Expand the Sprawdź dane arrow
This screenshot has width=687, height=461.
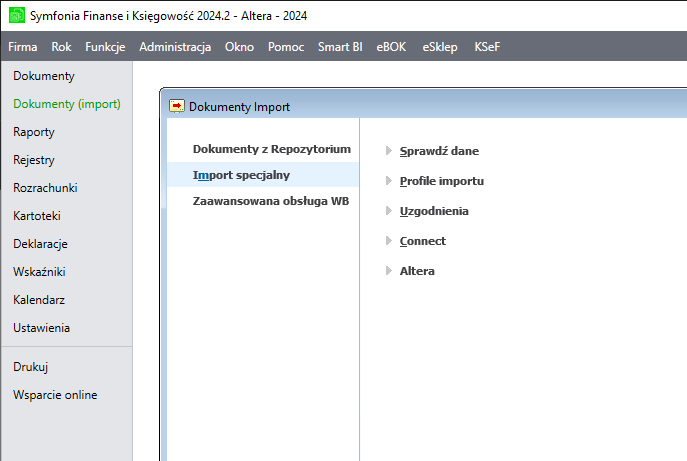pos(389,151)
